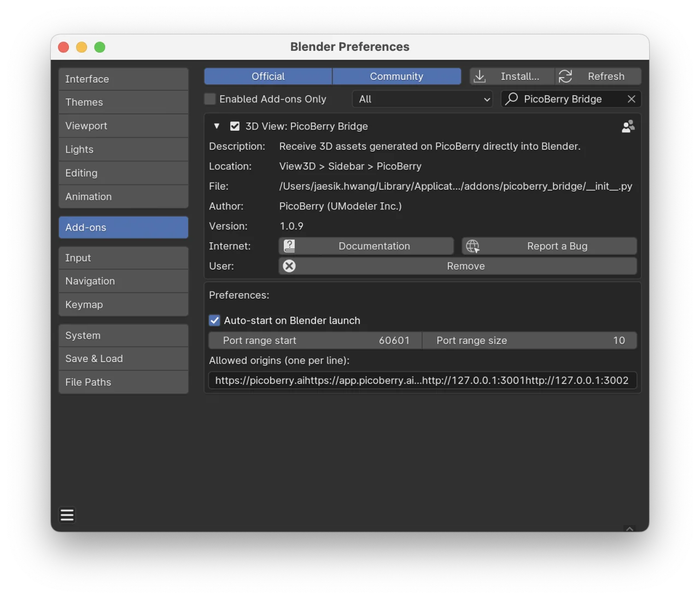Minimize window with the yellow button
The image size is (700, 599).
click(81, 47)
